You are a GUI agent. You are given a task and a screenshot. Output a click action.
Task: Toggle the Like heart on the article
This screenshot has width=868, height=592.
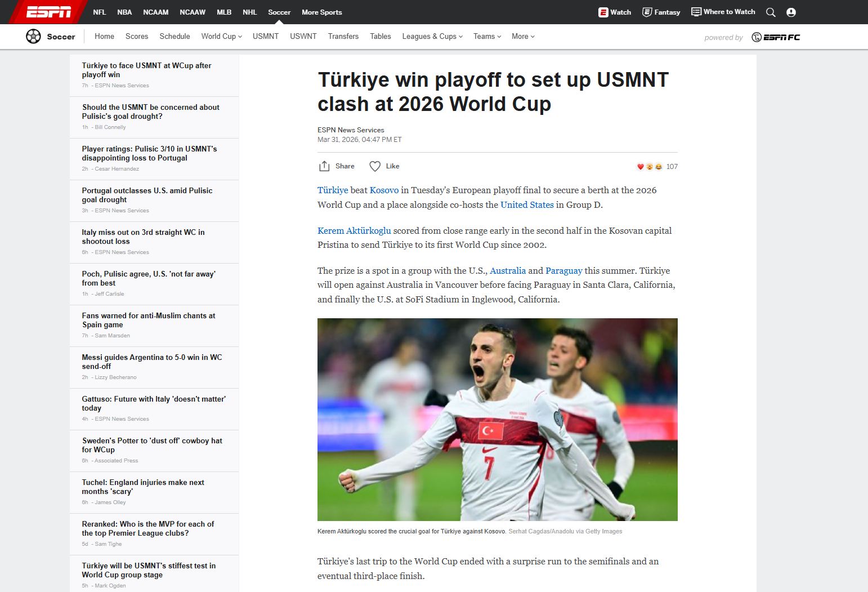click(x=375, y=166)
